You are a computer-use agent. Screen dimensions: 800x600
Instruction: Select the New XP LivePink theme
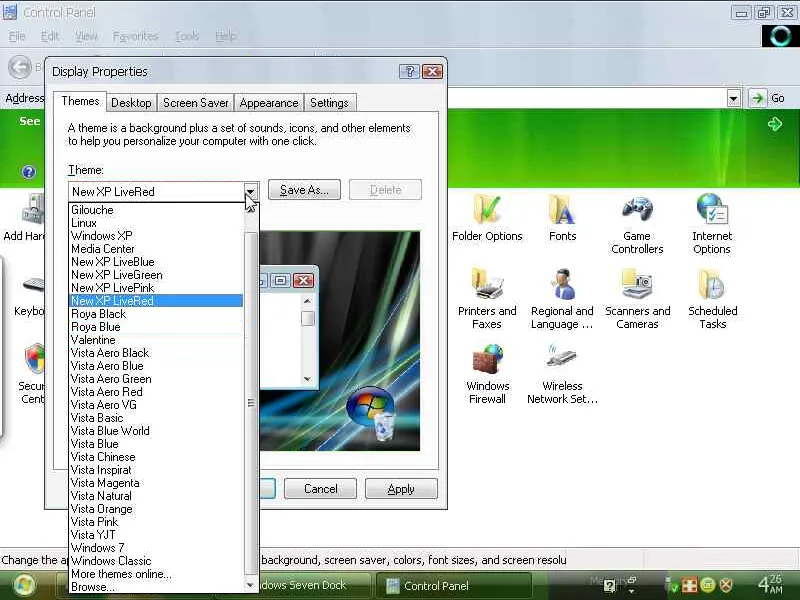click(x=156, y=288)
